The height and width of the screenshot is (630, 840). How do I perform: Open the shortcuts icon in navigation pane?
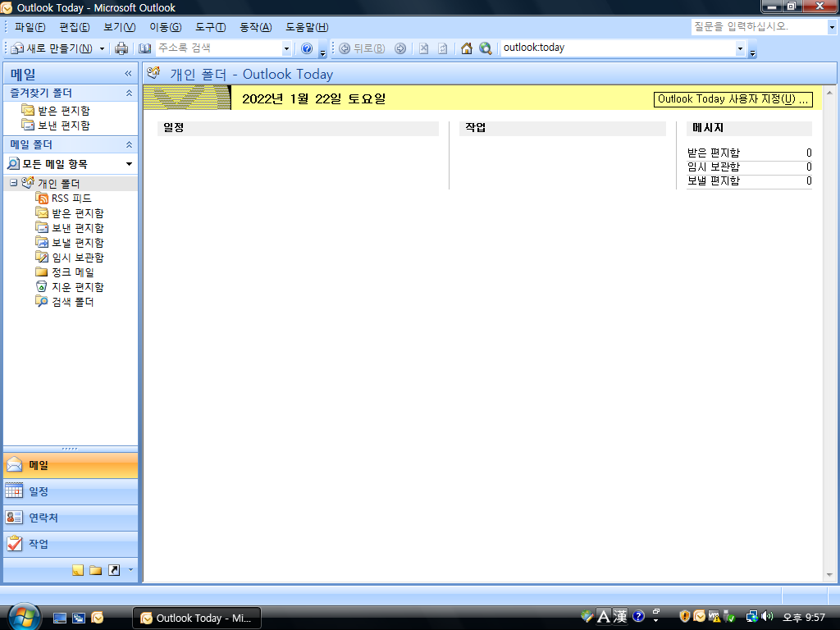114,570
